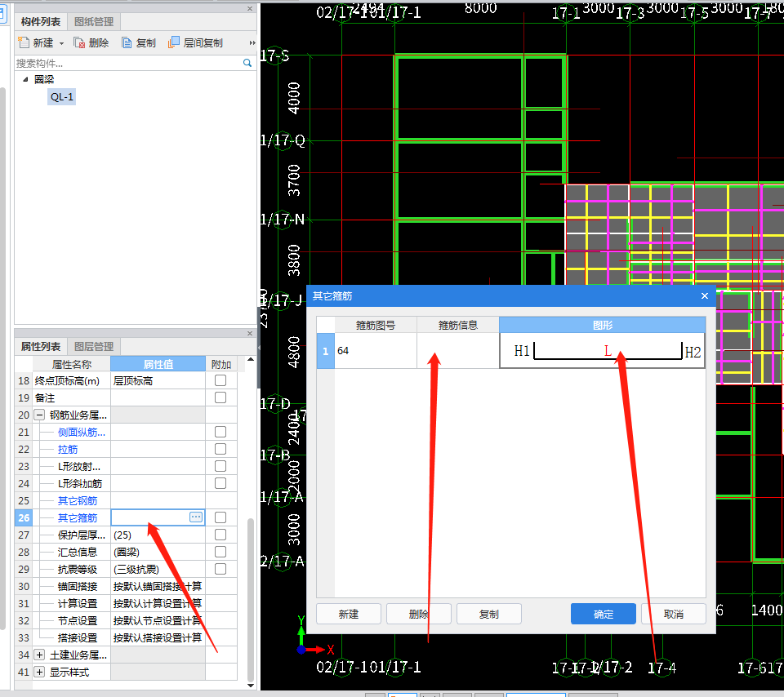Close the 其它箍筋 dialog
This screenshot has width=784, height=697.
[x=705, y=295]
